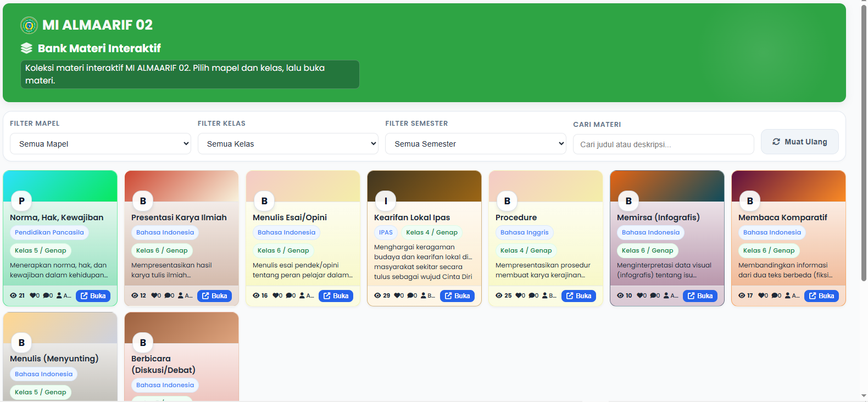Viewport: 868px width, 402px height.
Task: Click the B badge on Berbicara (Diskusi/Debat) card
Action: click(x=143, y=343)
